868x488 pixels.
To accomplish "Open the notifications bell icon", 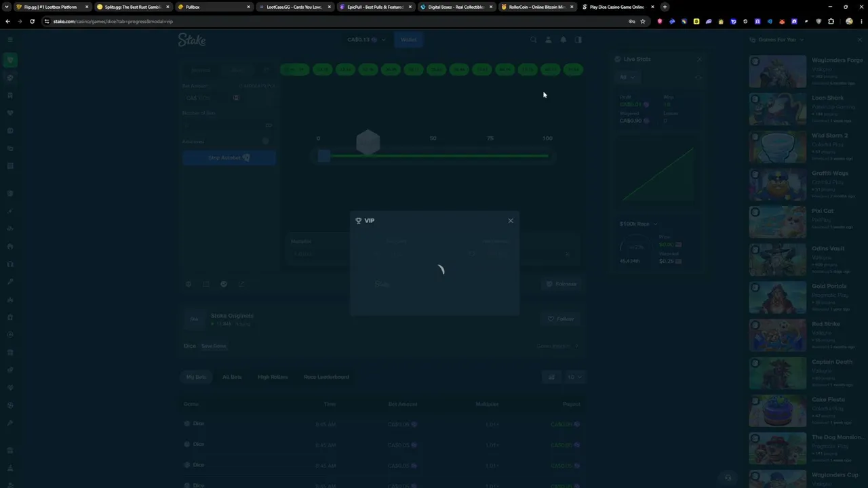I will 563,40.
